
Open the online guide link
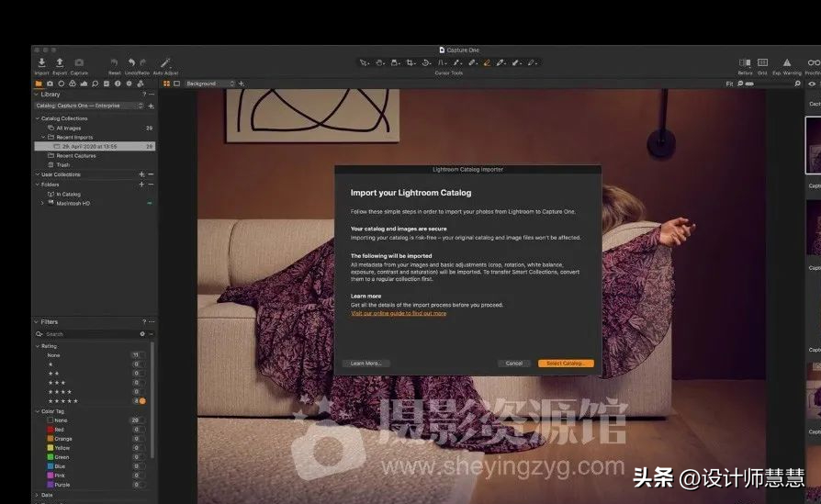[x=399, y=313]
